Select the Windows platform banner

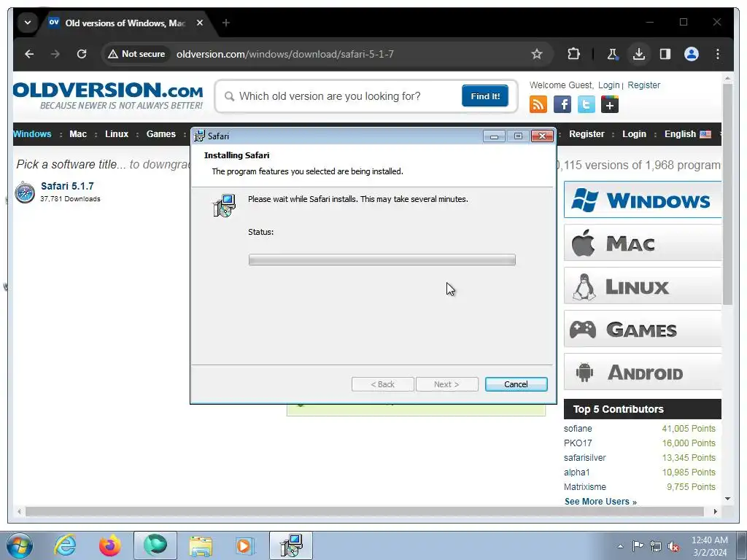click(x=643, y=200)
